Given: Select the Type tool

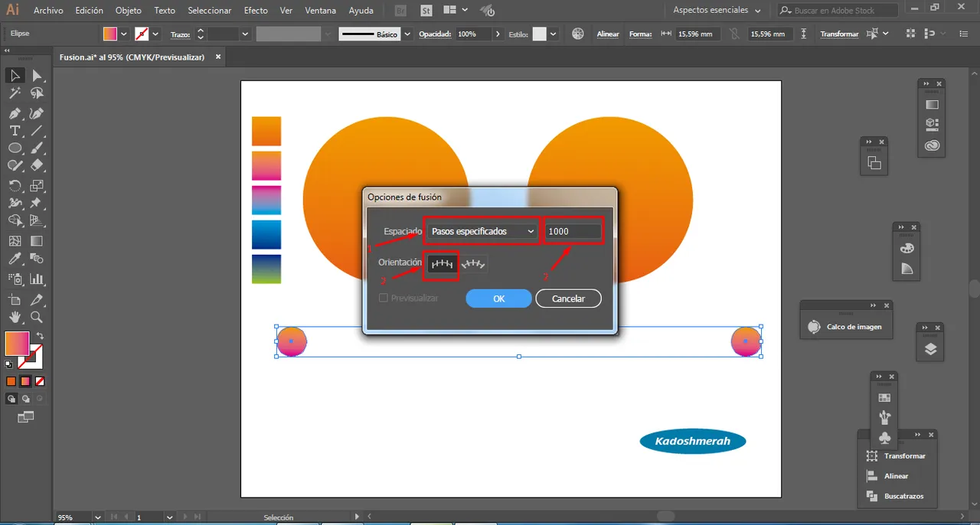Looking at the screenshot, I should (15, 131).
